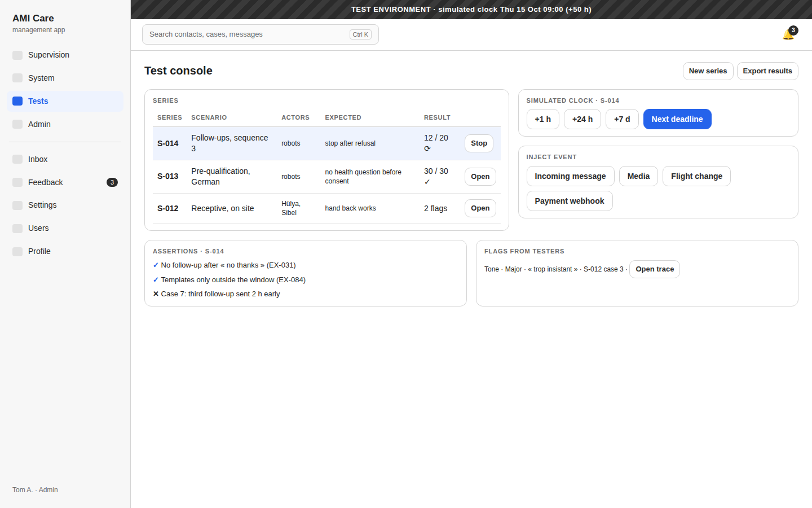The width and height of the screenshot is (812, 508).
Task: Open the notifications bell icon
Action: pyautogui.click(x=788, y=34)
